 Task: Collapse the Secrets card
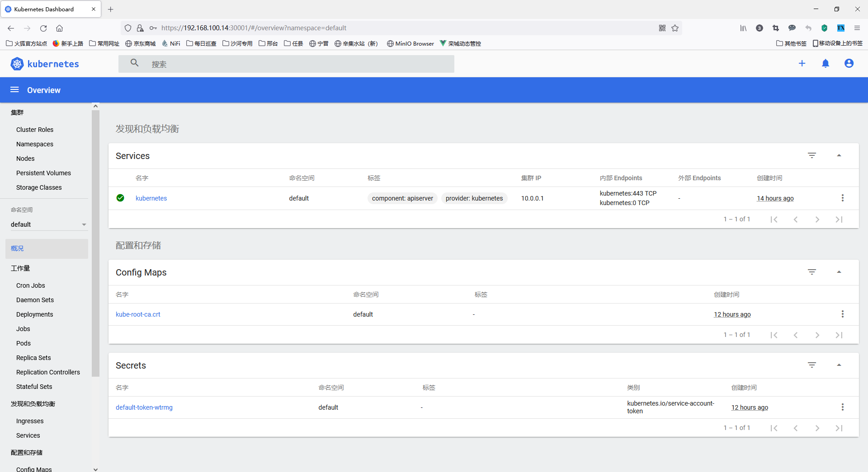coord(839,365)
